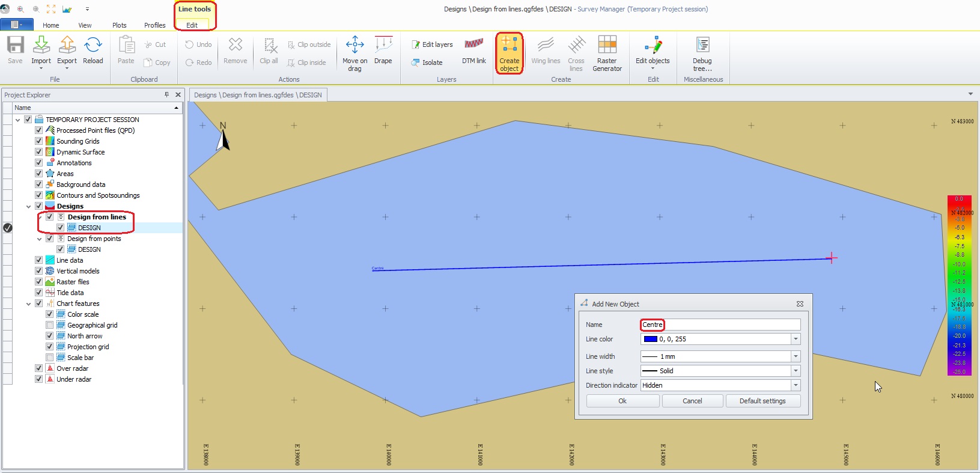Click the Default settings button
This screenshot has height=473, width=980.
point(762,401)
